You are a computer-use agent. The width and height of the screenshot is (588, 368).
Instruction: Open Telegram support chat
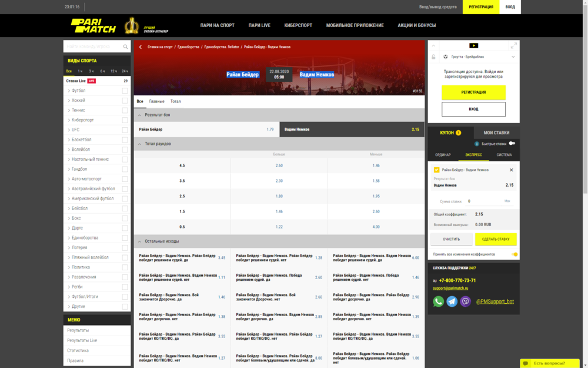coord(452,301)
